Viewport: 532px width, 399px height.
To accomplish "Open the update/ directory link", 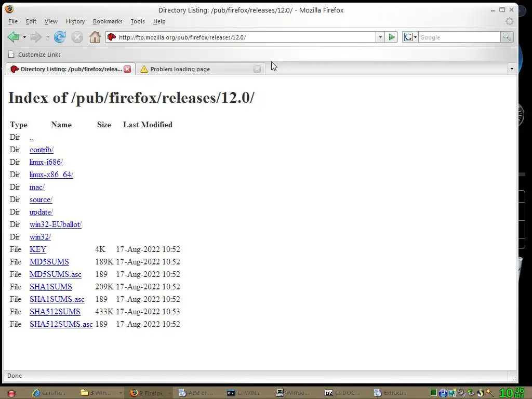I will (x=41, y=212).
